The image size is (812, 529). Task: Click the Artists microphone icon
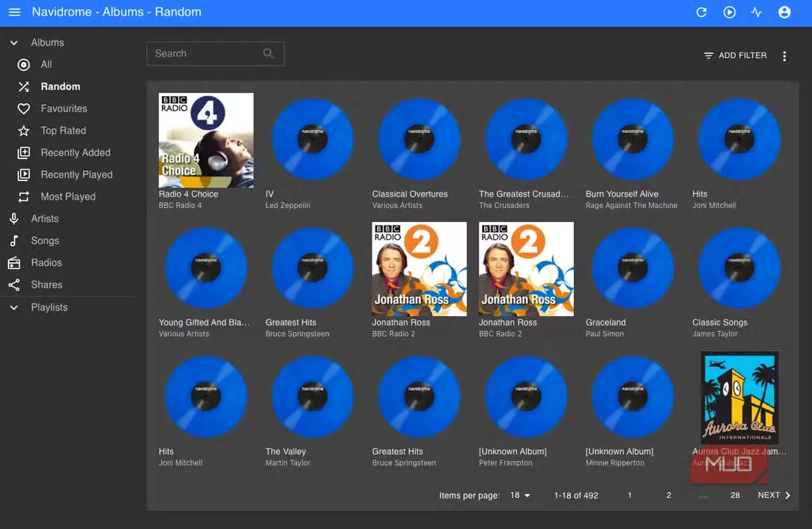coord(14,219)
